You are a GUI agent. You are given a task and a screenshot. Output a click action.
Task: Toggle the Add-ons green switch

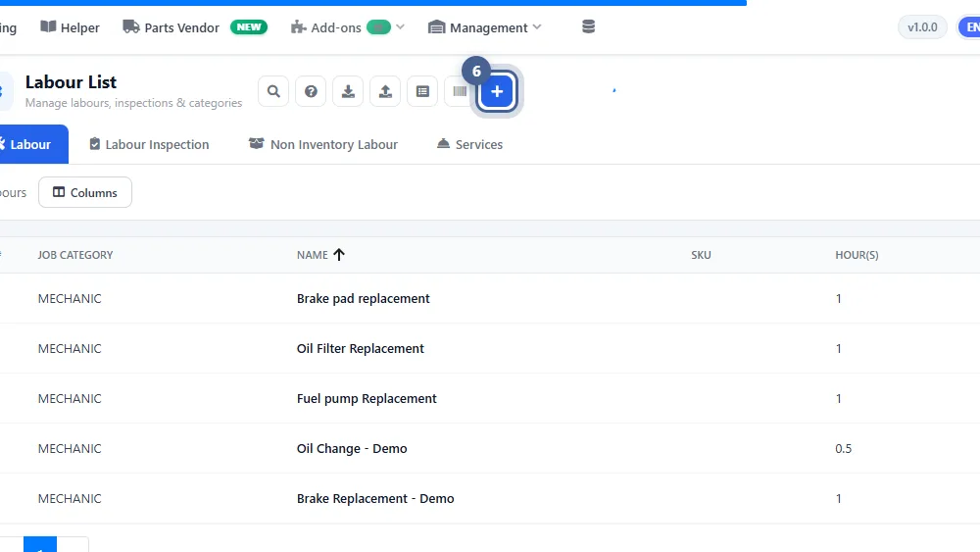[378, 27]
